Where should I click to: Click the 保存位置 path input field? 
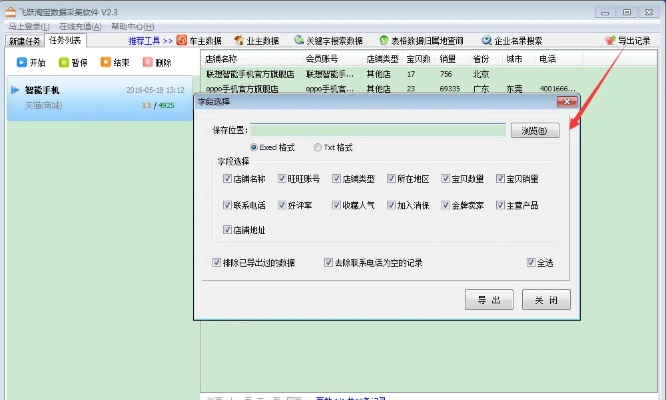click(x=378, y=130)
